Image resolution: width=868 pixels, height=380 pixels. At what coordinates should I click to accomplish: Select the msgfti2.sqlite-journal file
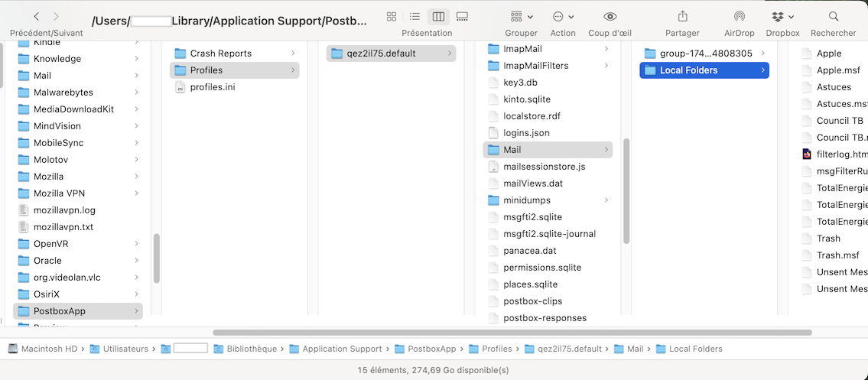(548, 234)
